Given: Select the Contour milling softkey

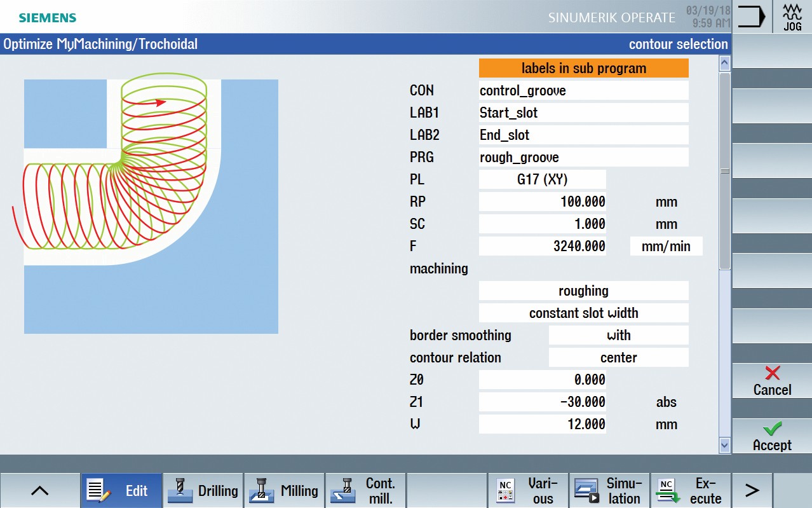Looking at the screenshot, I should [365, 490].
